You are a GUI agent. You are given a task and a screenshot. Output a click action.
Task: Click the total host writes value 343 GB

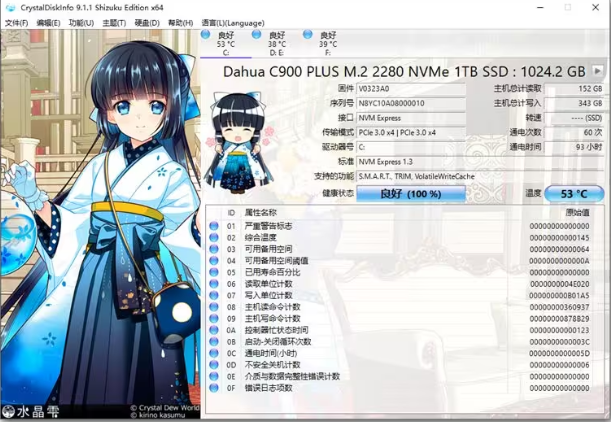pyautogui.click(x=574, y=103)
